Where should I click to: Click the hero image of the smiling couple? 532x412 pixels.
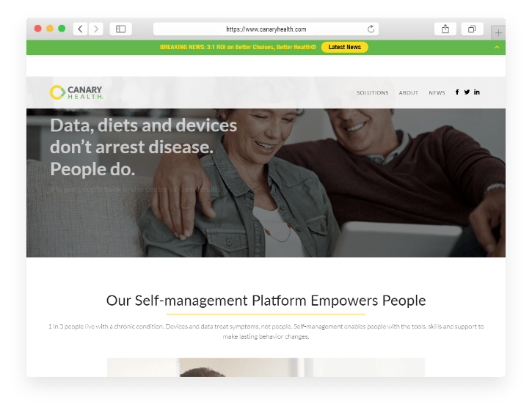266,183
